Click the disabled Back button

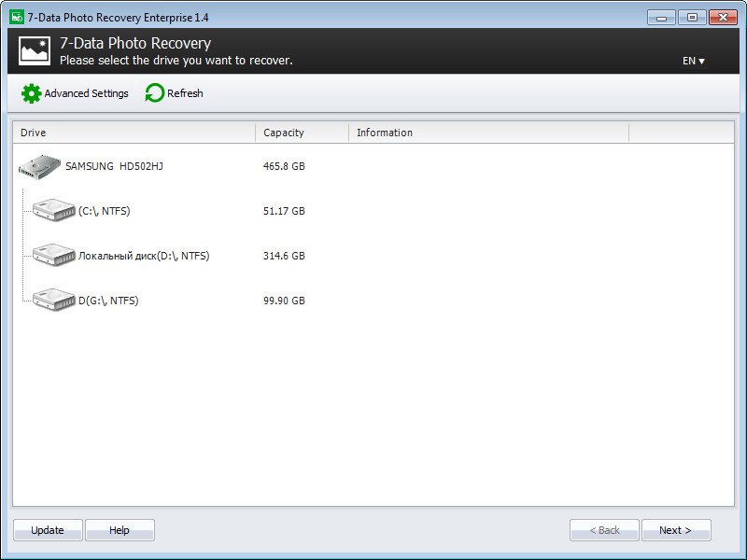click(604, 530)
